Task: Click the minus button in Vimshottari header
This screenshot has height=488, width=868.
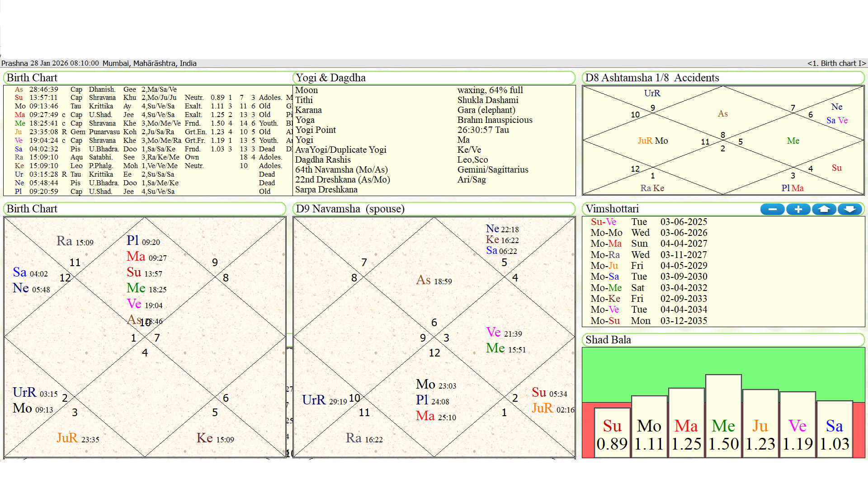Action: [772, 209]
